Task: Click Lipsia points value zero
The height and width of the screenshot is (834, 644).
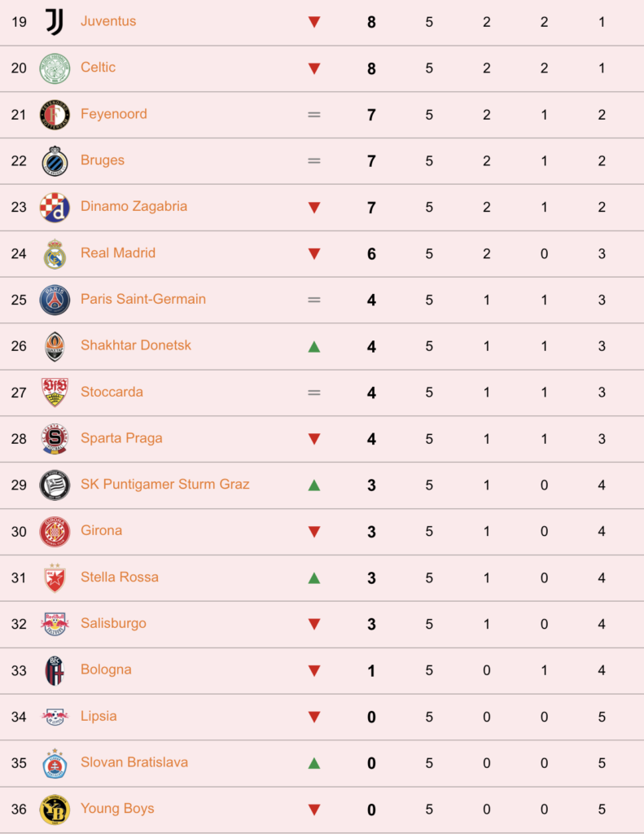Action: [x=372, y=717]
